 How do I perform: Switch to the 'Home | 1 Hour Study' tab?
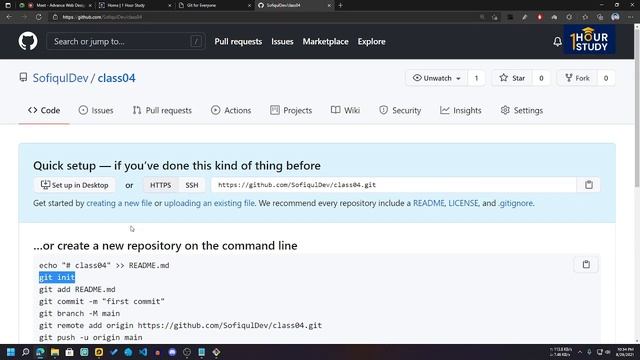click(135, 5)
